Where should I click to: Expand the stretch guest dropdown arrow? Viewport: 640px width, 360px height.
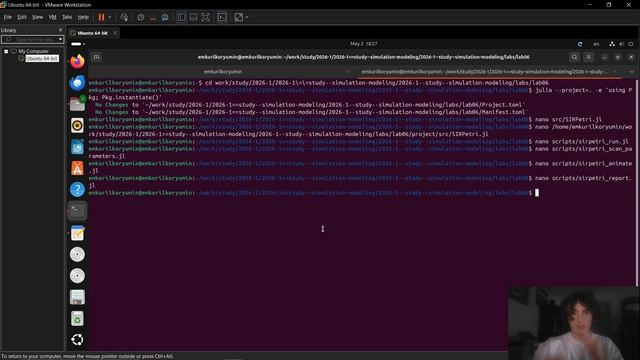(247, 17)
